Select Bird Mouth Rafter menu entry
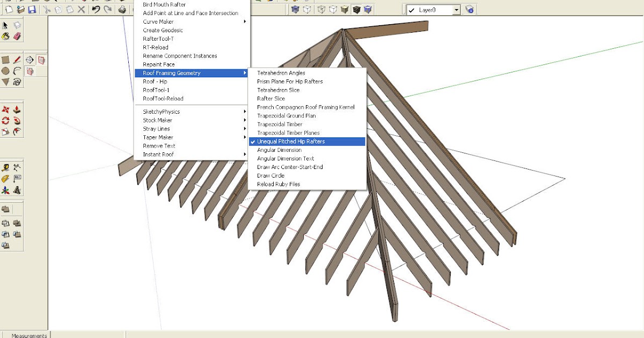The image size is (644, 338). coord(164,4)
